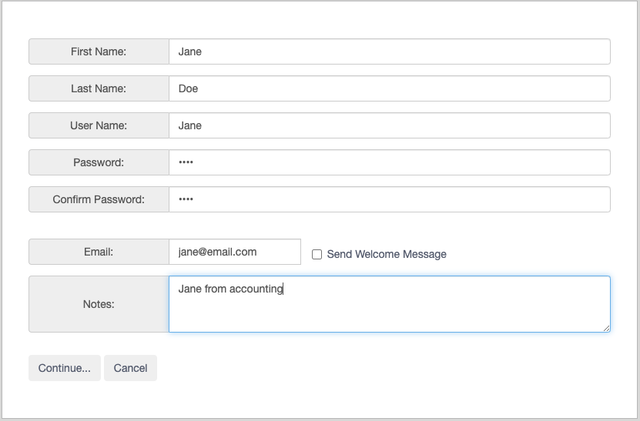
Task: Select the User Name text box
Action: tap(388, 126)
